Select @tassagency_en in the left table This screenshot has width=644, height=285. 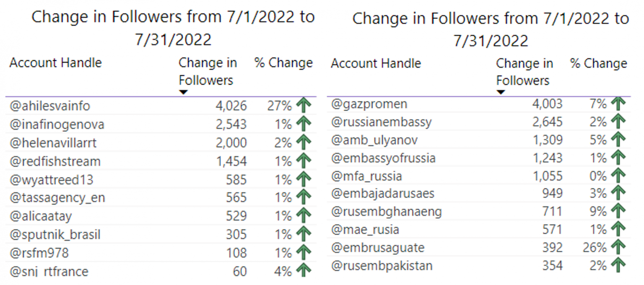coord(57,198)
